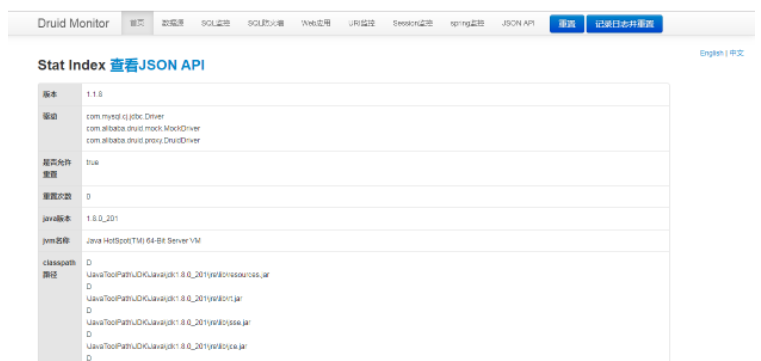Click the value true for reset allowed
The width and height of the screenshot is (761, 361).
click(x=93, y=163)
